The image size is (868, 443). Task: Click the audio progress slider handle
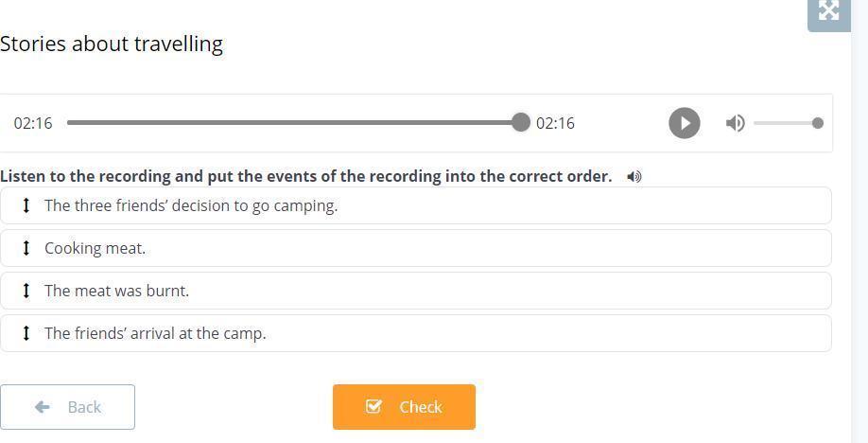pyautogui.click(x=520, y=122)
